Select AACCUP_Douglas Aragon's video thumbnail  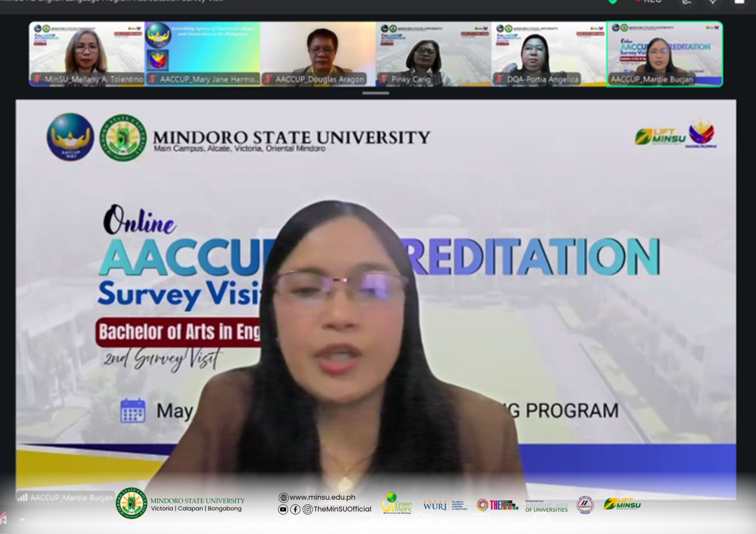[x=318, y=54]
